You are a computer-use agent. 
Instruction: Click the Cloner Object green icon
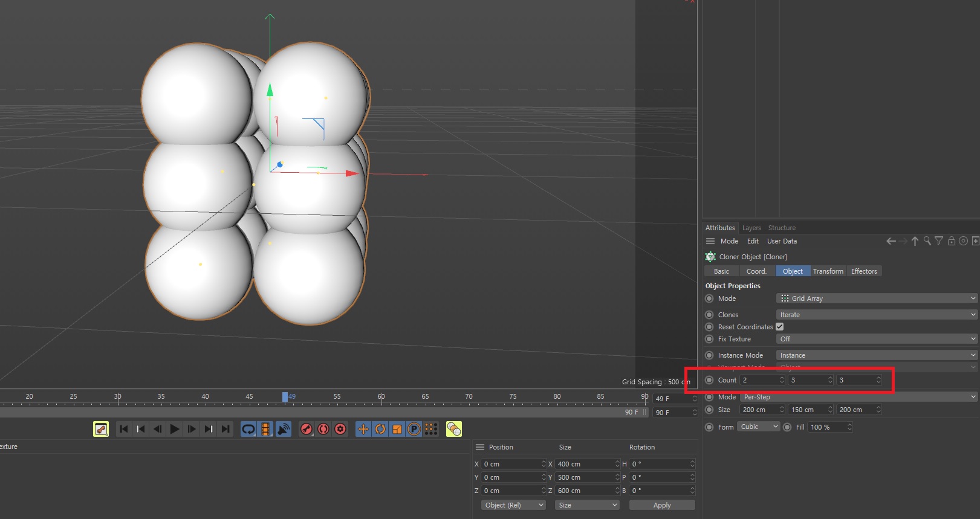pos(710,257)
